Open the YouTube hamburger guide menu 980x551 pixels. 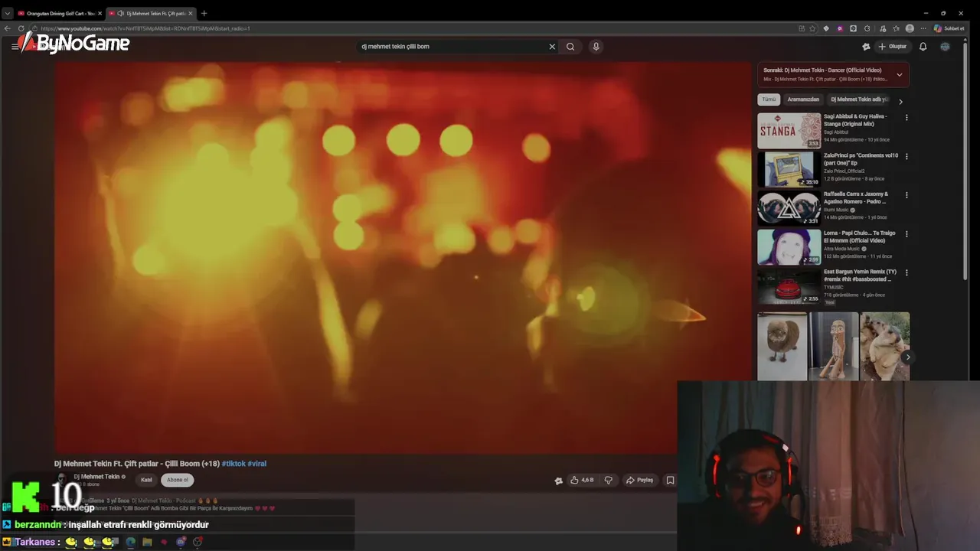(15, 47)
